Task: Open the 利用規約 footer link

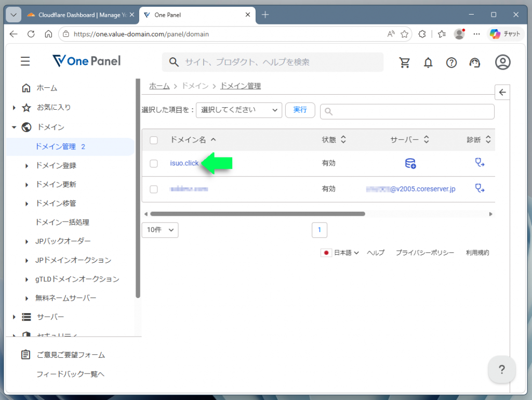Action: click(477, 253)
